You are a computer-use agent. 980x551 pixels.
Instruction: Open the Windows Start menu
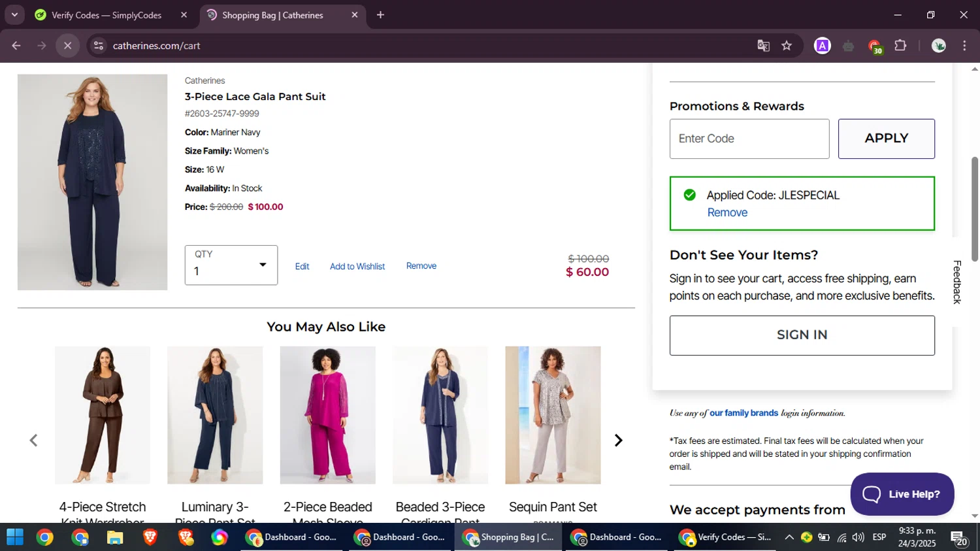(15, 537)
